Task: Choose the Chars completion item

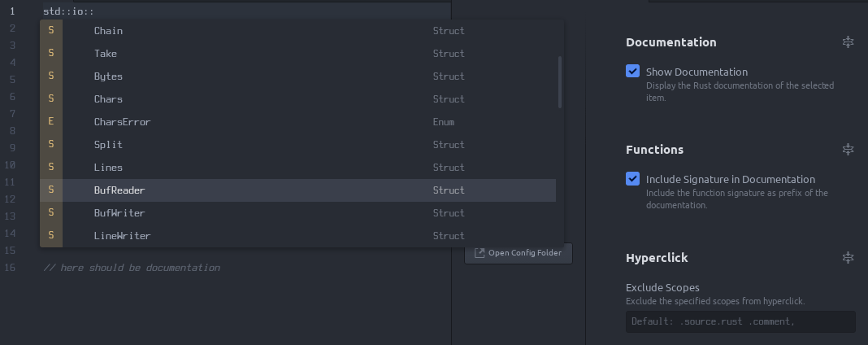Action: [x=108, y=99]
